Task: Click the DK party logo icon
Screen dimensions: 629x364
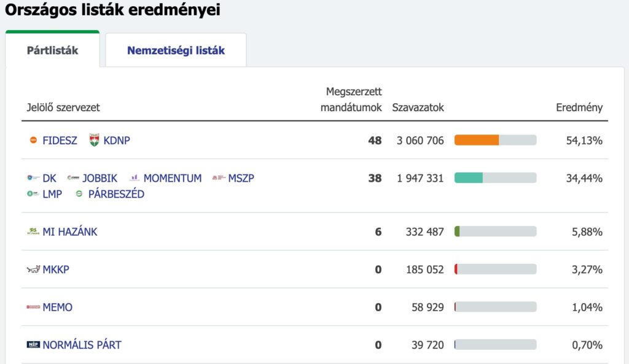Action: (33, 179)
